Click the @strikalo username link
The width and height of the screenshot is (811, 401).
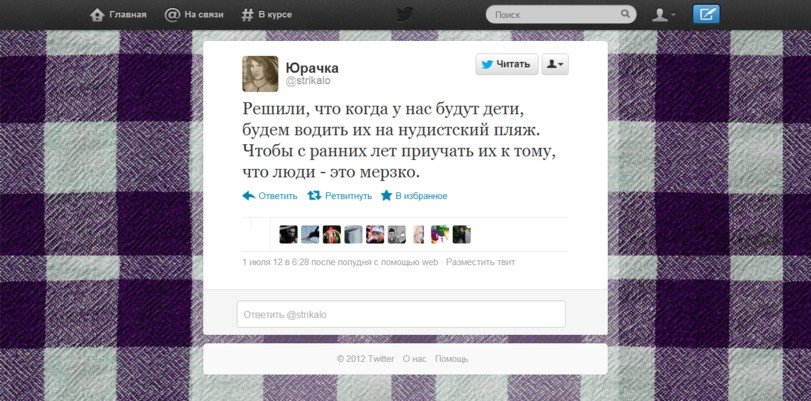click(x=308, y=81)
